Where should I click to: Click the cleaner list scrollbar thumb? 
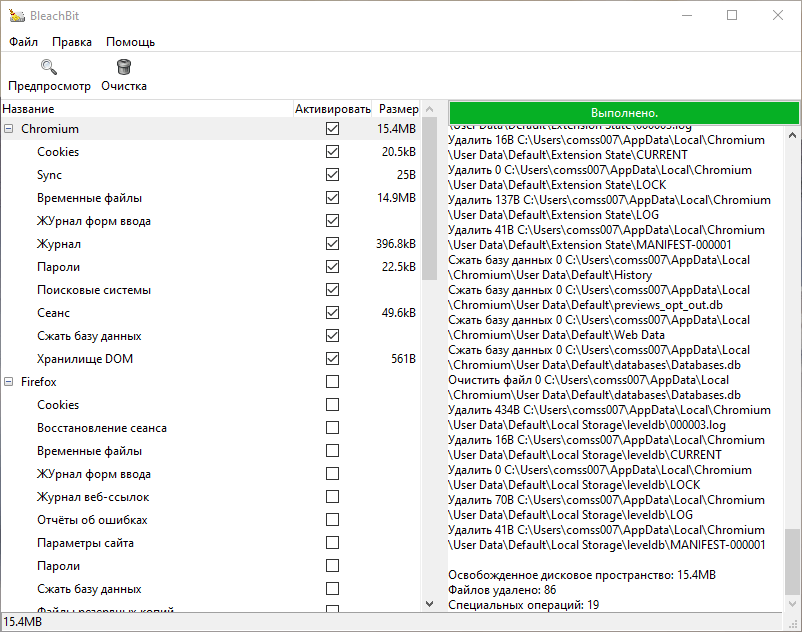pos(430,198)
